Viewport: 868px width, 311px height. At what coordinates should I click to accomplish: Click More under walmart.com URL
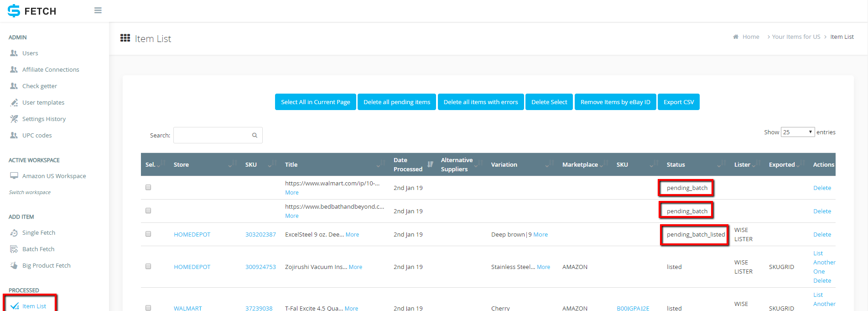292,192
